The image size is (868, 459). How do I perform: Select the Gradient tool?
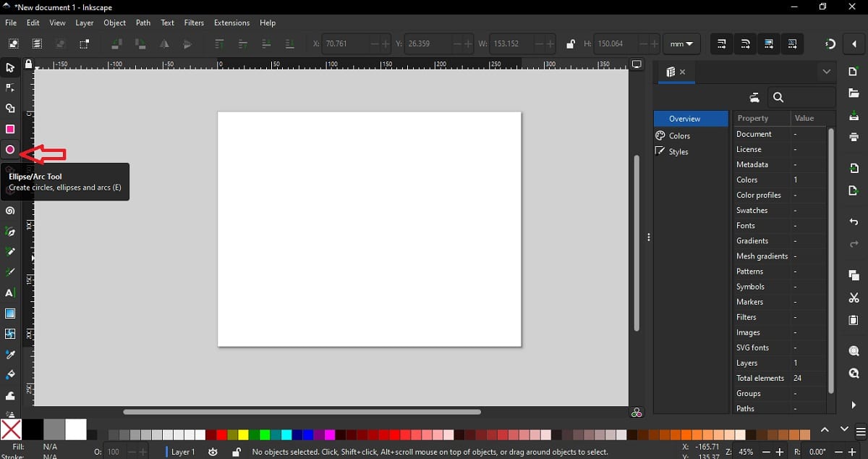pyautogui.click(x=10, y=313)
